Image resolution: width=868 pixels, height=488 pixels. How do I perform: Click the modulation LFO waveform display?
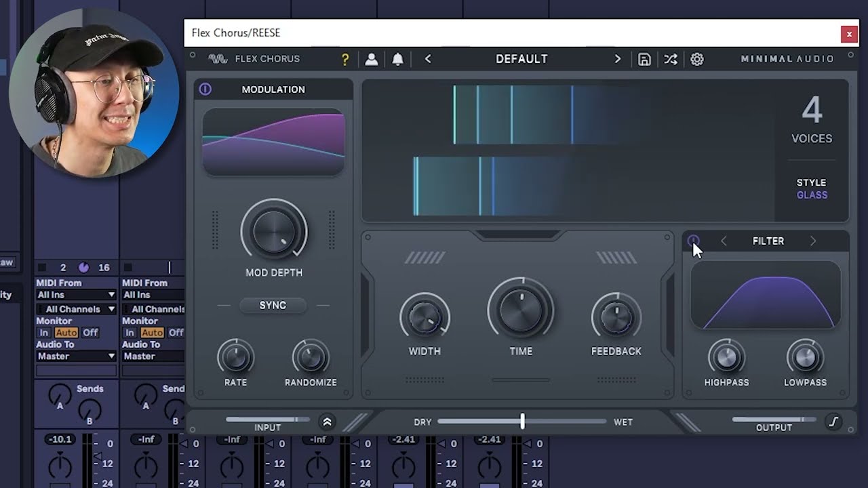click(273, 142)
